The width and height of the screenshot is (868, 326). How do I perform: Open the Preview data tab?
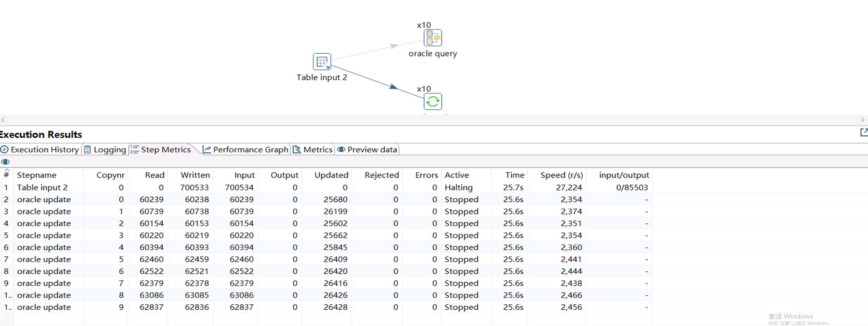367,149
